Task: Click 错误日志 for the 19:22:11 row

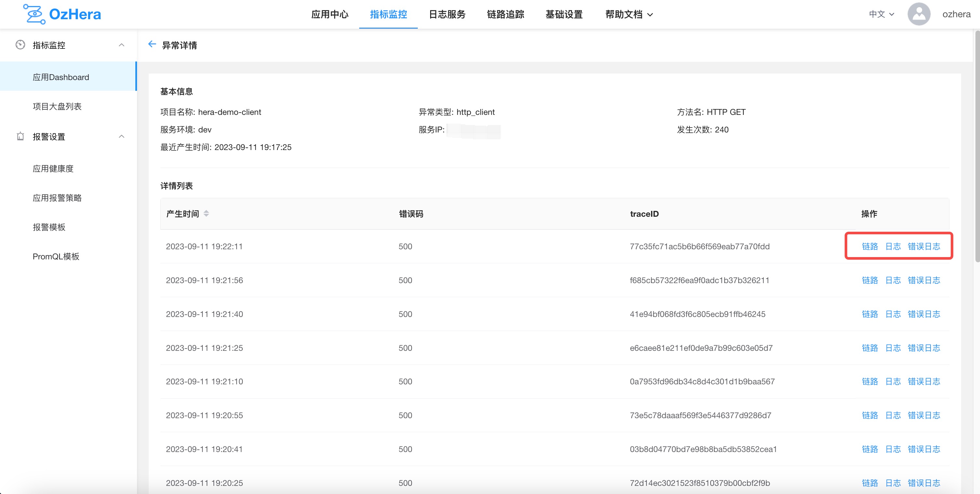Action: 924,246
